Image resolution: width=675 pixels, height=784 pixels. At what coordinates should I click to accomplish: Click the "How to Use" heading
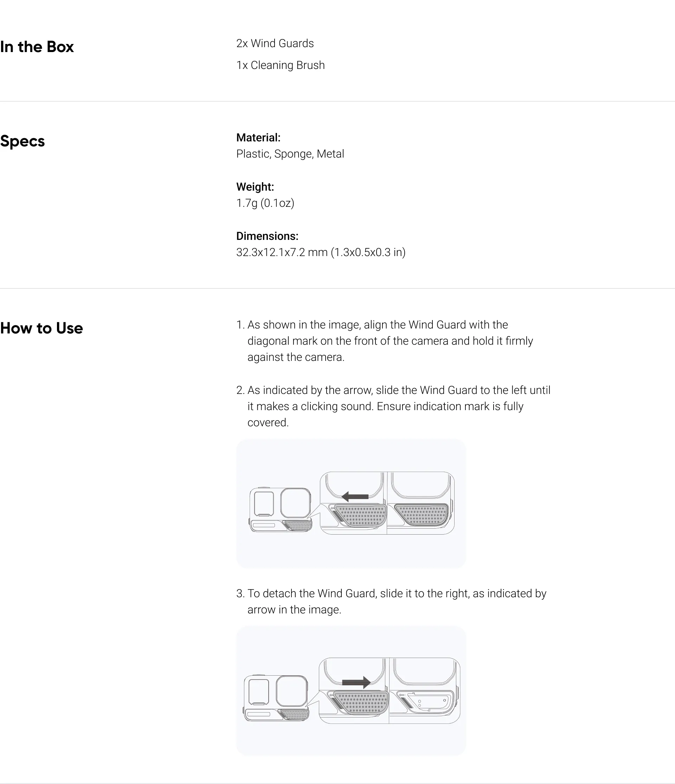(41, 328)
